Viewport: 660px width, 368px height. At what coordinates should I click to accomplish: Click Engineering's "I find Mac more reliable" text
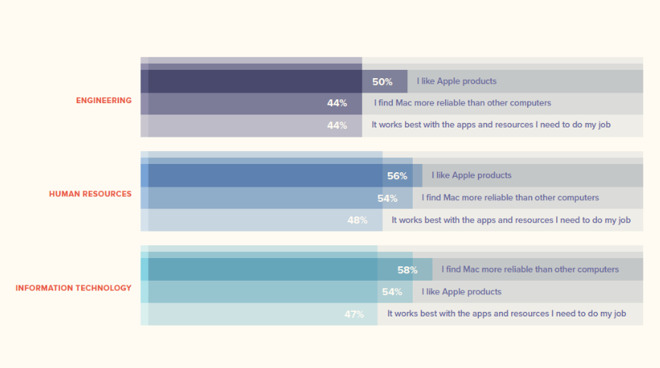(x=463, y=103)
